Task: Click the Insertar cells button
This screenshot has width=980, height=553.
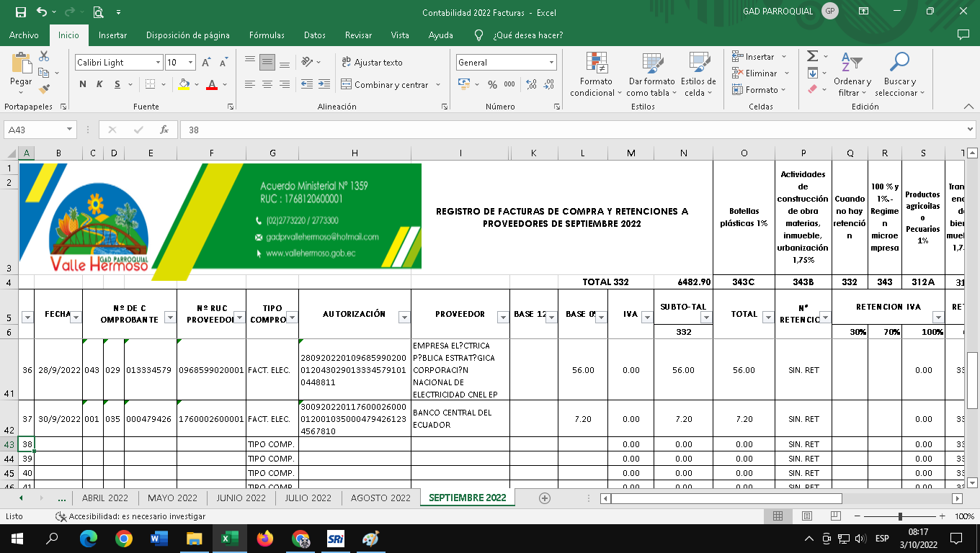Action: 759,57
